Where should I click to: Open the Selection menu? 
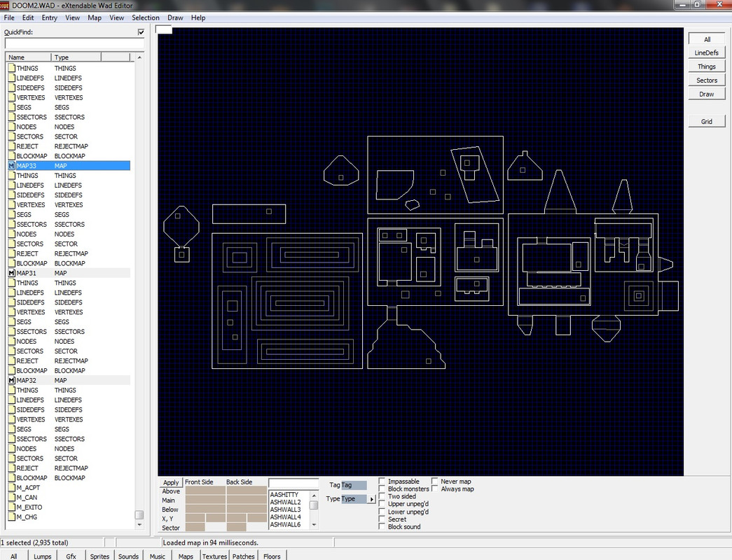pyautogui.click(x=146, y=17)
